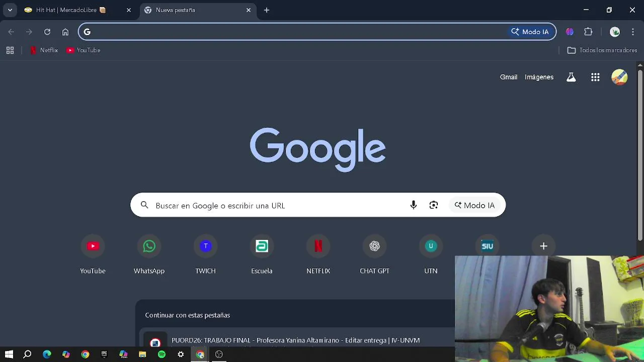Image resolution: width=644 pixels, height=362 pixels.
Task: Open Windows taskbar search
Action: [28, 354]
